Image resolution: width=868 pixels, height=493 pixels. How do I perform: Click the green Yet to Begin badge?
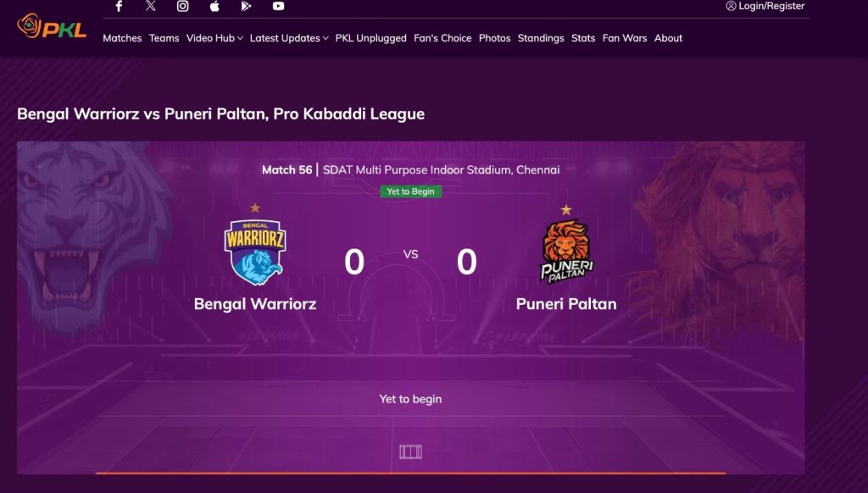pos(410,191)
